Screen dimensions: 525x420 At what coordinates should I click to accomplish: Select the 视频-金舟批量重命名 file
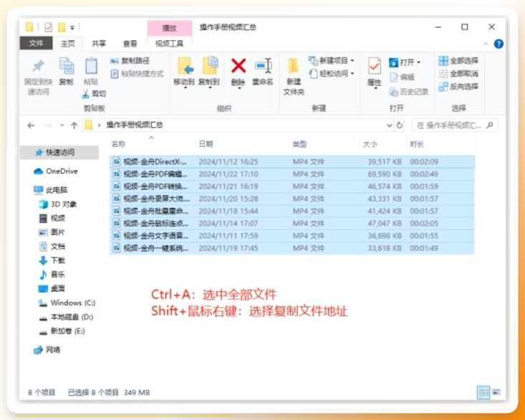292,211
